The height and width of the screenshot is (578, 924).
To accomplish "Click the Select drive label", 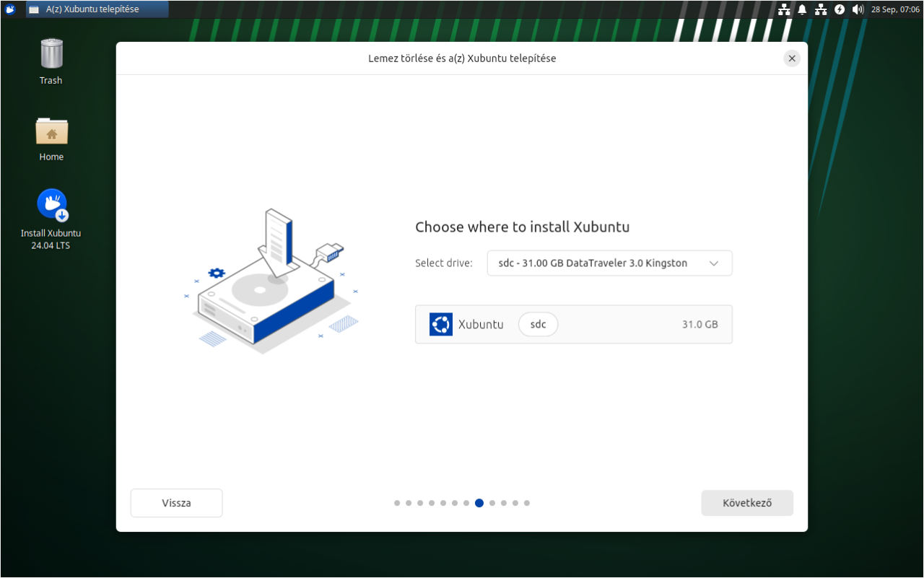I will [x=444, y=263].
